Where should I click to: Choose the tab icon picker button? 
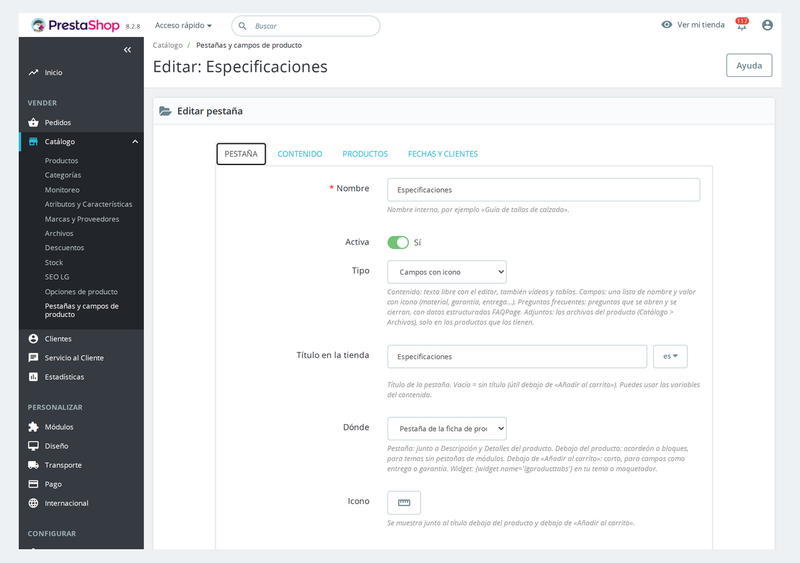(404, 503)
